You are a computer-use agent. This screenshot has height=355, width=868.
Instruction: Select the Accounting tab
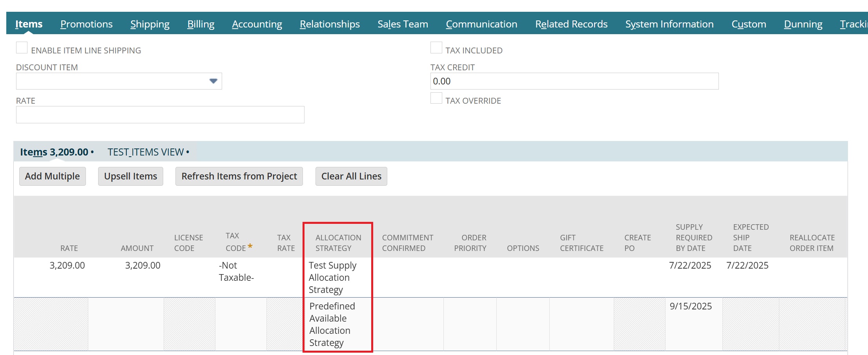coord(257,24)
